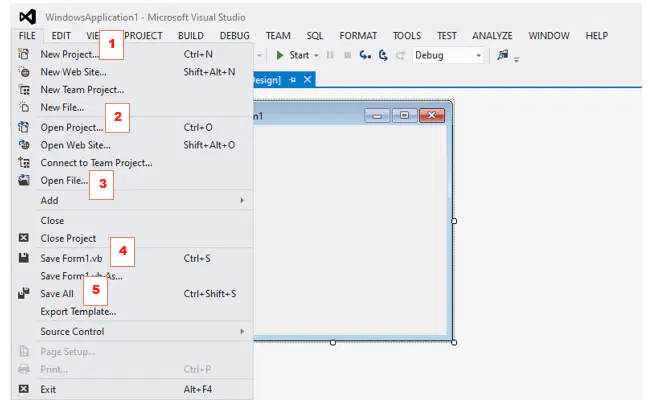Toggle the pin on the design tab
Viewport: 650px width, 412px height.
293,80
